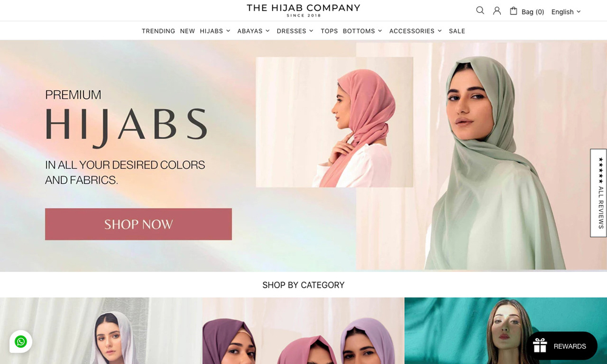Open the Tops menu item
The width and height of the screenshot is (607, 364).
(329, 31)
